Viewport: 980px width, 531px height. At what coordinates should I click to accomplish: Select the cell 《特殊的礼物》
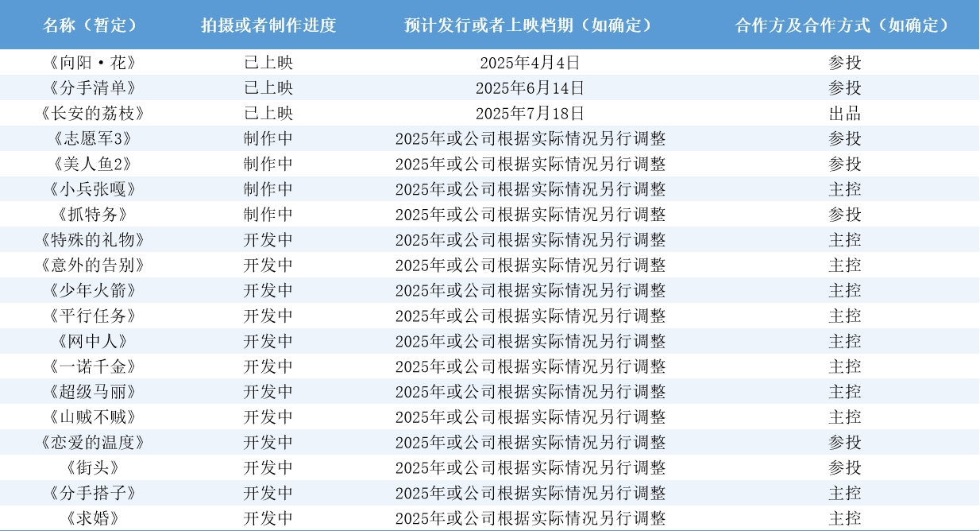[92, 240]
